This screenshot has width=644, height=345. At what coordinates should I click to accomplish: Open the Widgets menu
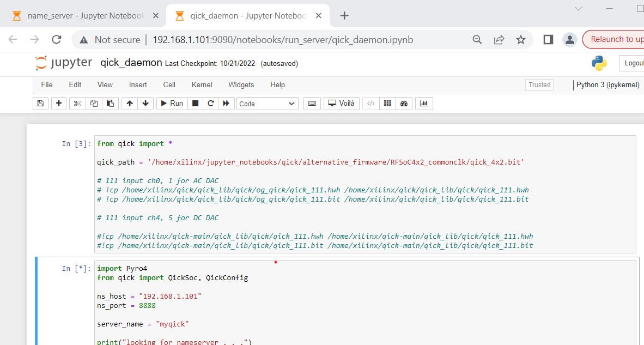click(x=241, y=84)
